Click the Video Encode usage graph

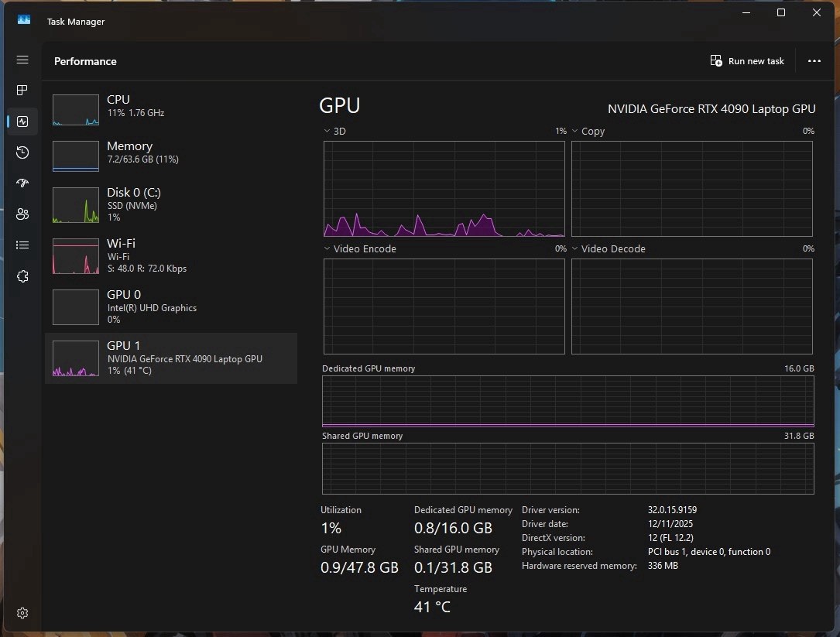pyautogui.click(x=444, y=307)
